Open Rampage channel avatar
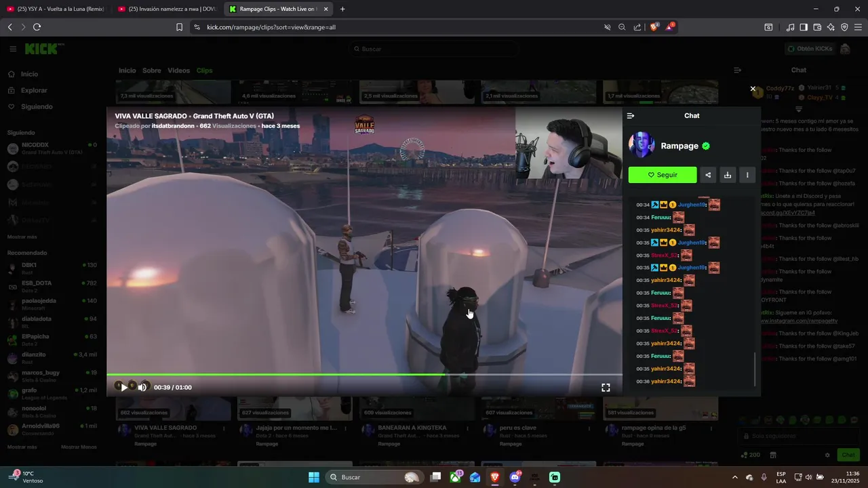Viewport: 868px width, 488px height. coord(642,145)
